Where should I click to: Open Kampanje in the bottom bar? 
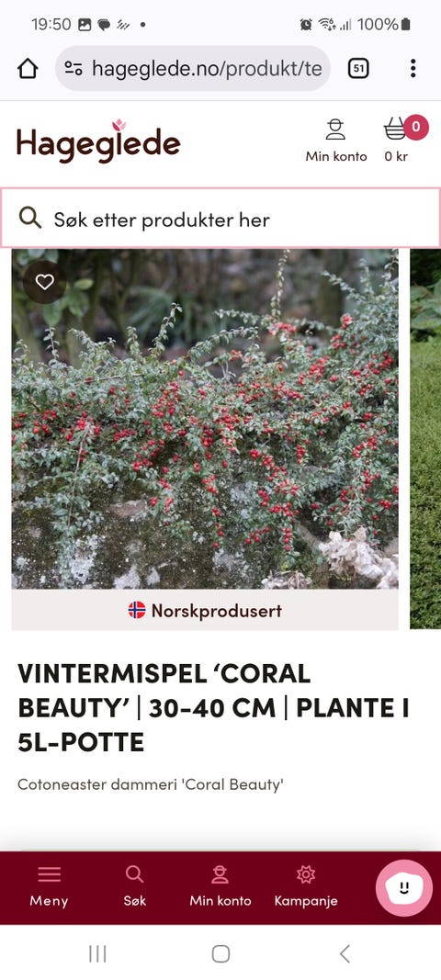(306, 886)
